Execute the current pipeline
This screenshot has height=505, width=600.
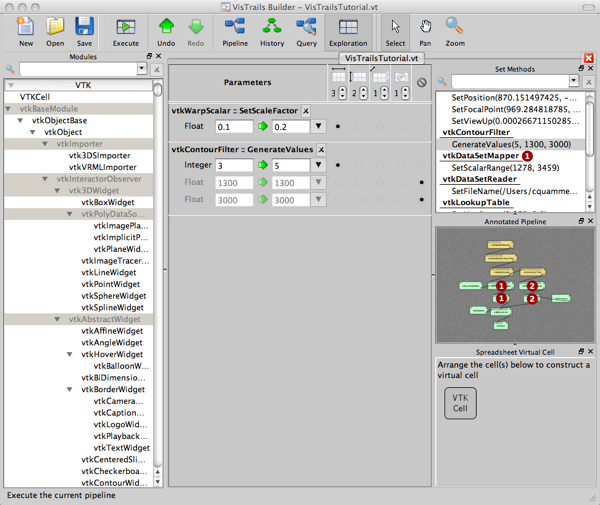[x=126, y=32]
